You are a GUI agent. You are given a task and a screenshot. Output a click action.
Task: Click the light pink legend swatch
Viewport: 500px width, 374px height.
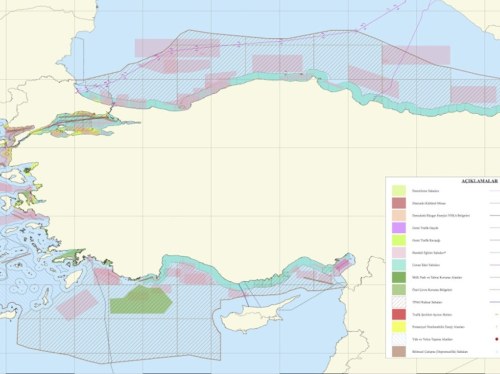click(399, 253)
